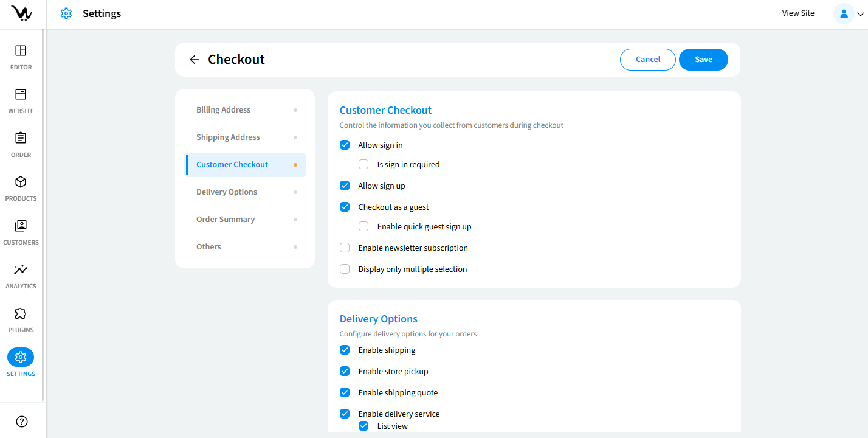Image resolution: width=868 pixels, height=438 pixels.
Task: Switch to Delivery Options section
Action: click(x=227, y=192)
